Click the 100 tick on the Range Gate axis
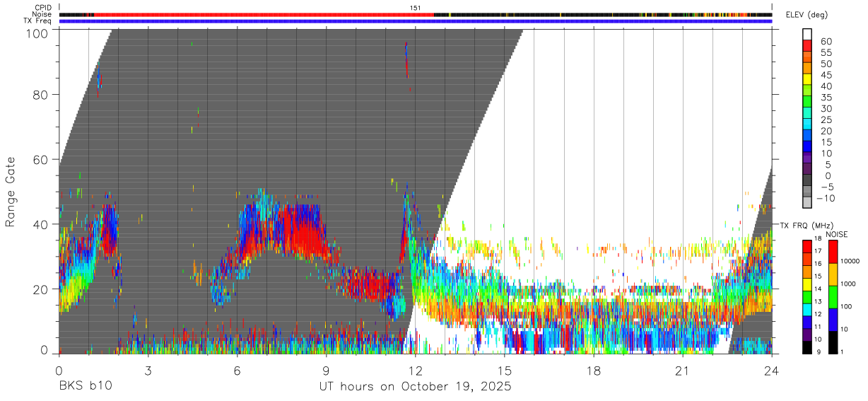The image size is (868, 401). (37, 33)
